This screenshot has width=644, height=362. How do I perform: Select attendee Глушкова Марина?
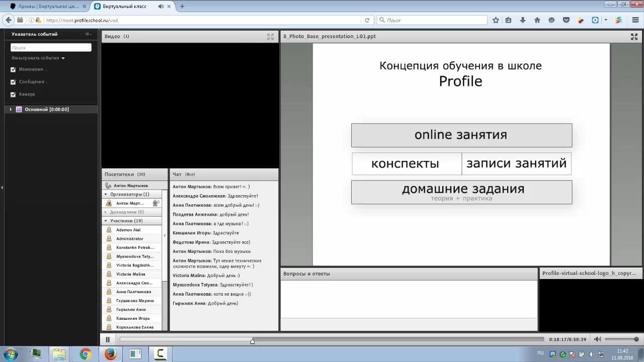pyautogui.click(x=132, y=301)
